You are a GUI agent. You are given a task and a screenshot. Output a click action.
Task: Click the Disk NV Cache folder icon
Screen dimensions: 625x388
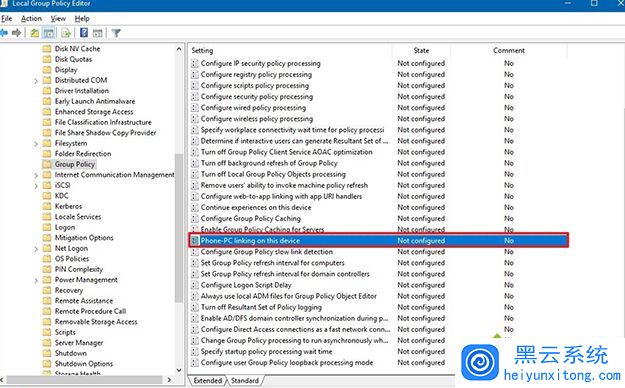click(47, 49)
